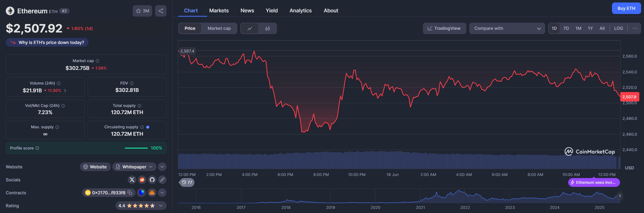644x213 pixels.
Task: Expand more website links chevron
Action: tap(162, 167)
